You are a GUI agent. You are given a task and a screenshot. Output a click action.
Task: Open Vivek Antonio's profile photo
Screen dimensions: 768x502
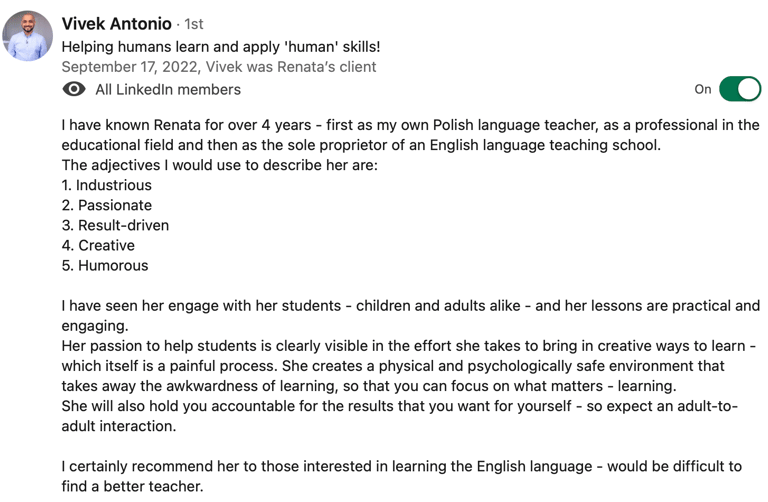coord(27,36)
